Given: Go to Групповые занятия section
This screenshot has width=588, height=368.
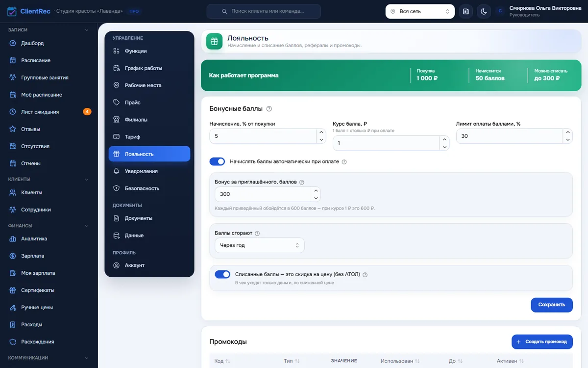Looking at the screenshot, I should tap(49, 78).
